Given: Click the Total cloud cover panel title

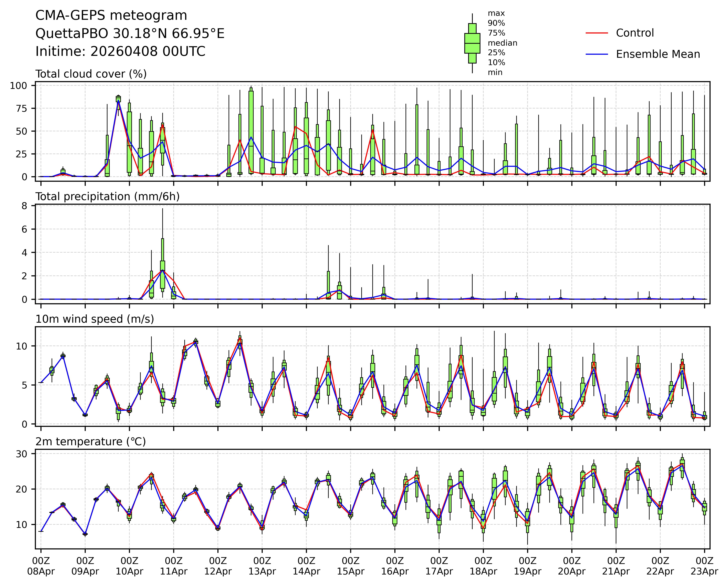Looking at the screenshot, I should 91,74.
